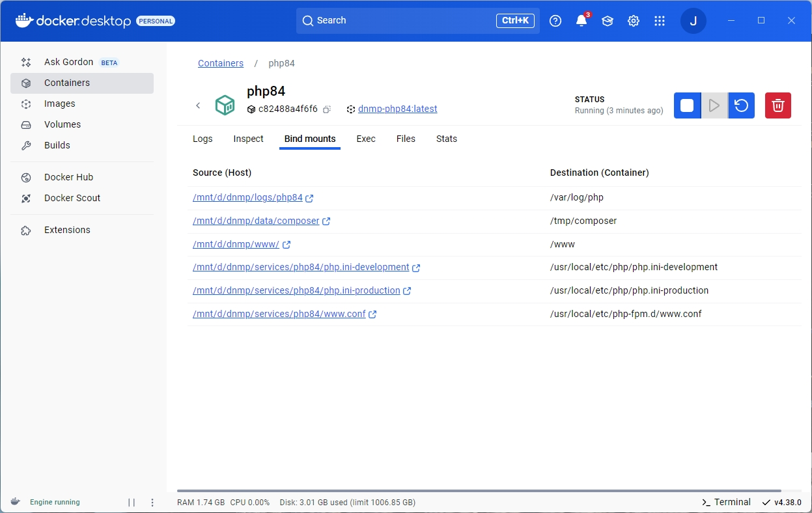The image size is (812, 513).
Task: Open external link icon for php.ini-development
Action: point(416,268)
